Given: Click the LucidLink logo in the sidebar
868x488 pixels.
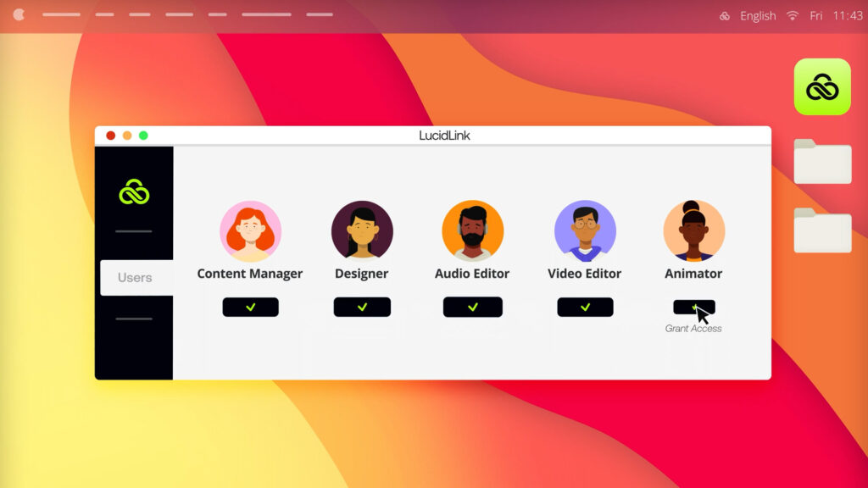Looking at the screenshot, I should click(x=135, y=191).
